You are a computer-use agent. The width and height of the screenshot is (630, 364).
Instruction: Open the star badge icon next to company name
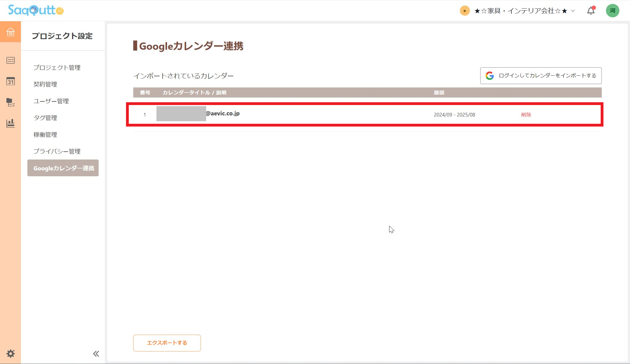click(x=464, y=10)
